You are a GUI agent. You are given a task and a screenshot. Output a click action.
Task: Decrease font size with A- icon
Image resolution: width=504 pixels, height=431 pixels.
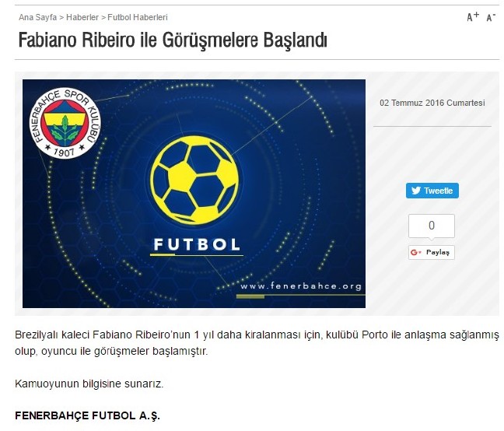click(491, 17)
